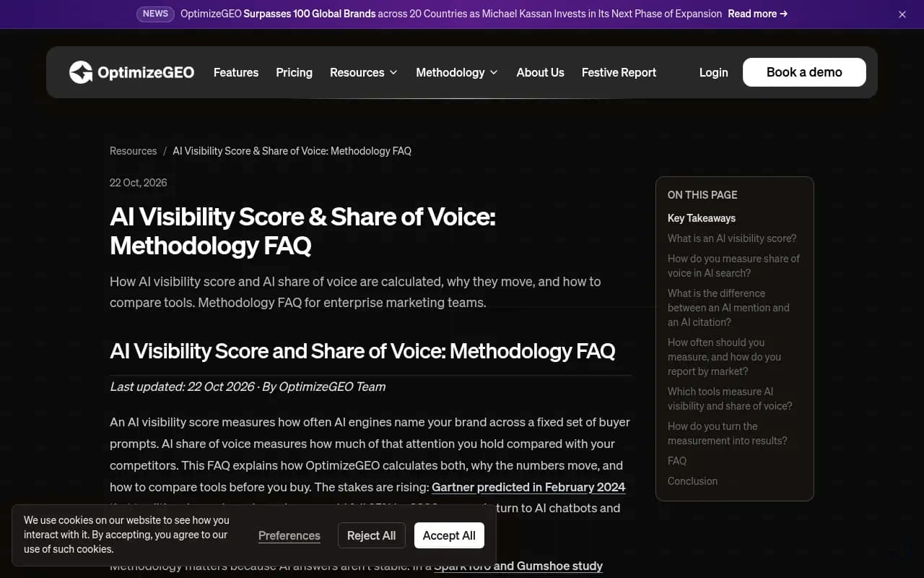Screen dimensions: 924x578
Task: Go to About Us
Action: click(540, 72)
